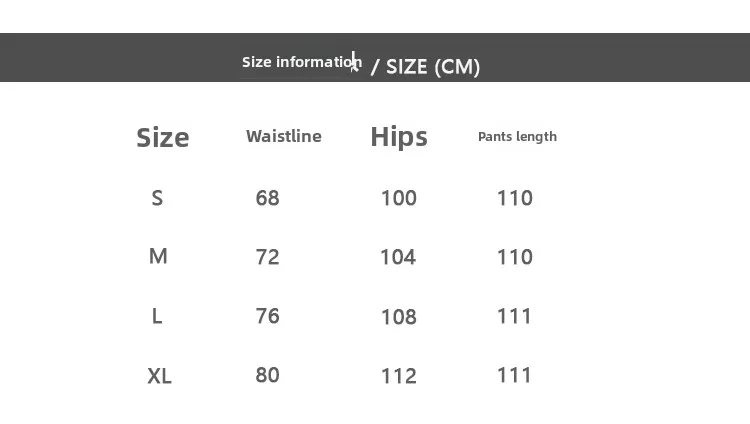Click pants length 110 in S row
This screenshot has width=750, height=424.
(x=515, y=198)
